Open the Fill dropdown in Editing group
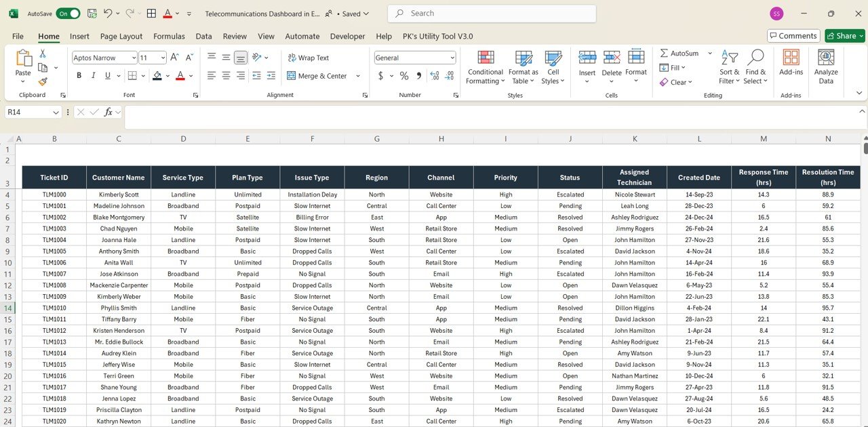Screen dimensions: 868x427 tap(673, 68)
